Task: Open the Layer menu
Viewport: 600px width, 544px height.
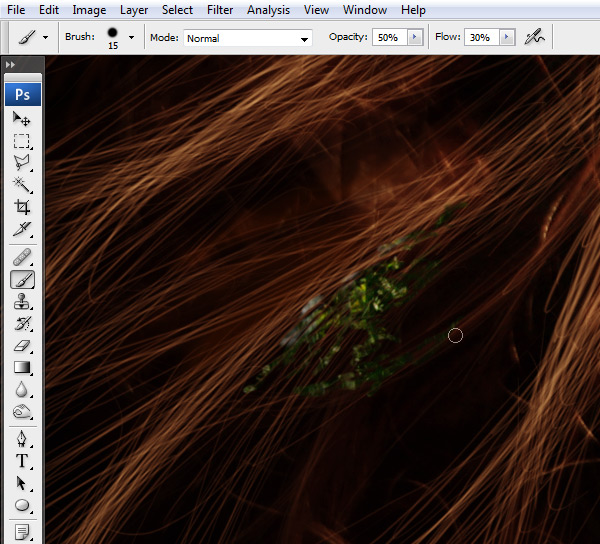Action: (x=134, y=10)
